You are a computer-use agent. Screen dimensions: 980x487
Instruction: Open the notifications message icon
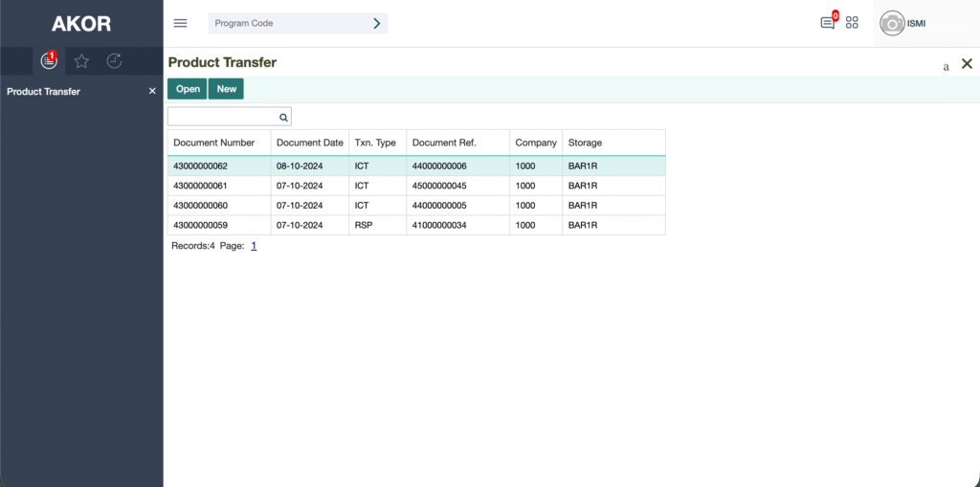[x=828, y=23]
